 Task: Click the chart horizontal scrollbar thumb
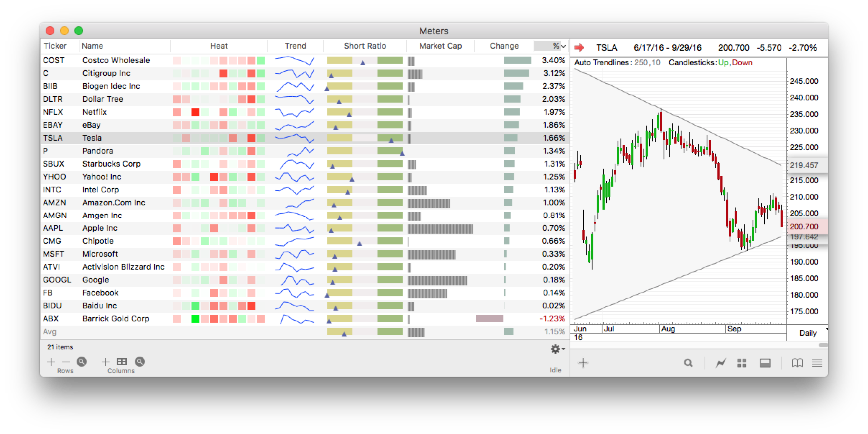(823, 345)
